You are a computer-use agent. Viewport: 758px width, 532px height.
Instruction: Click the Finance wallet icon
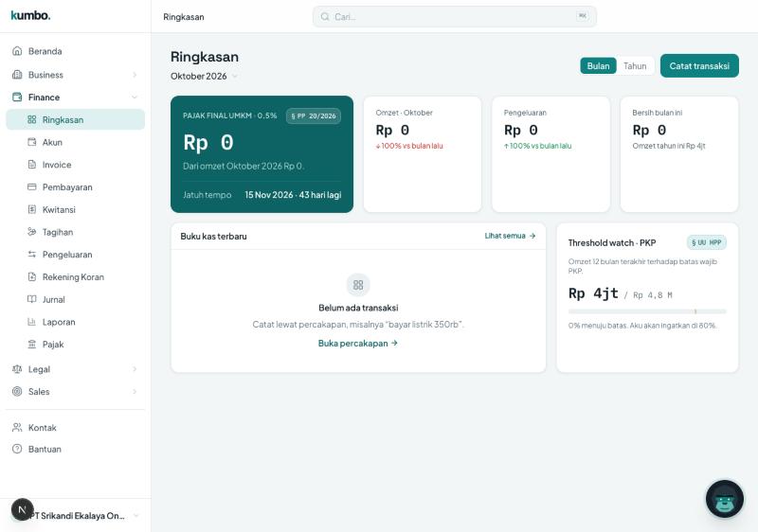(17, 98)
